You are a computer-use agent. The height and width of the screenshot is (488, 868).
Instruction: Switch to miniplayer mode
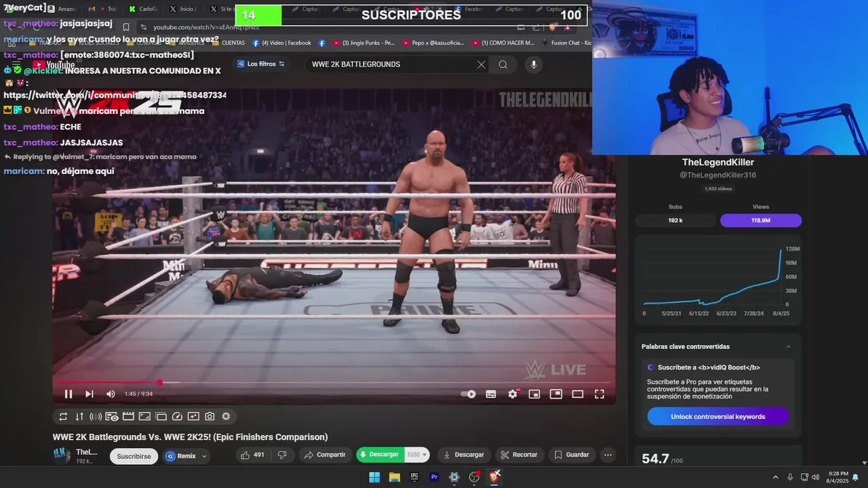click(x=534, y=394)
